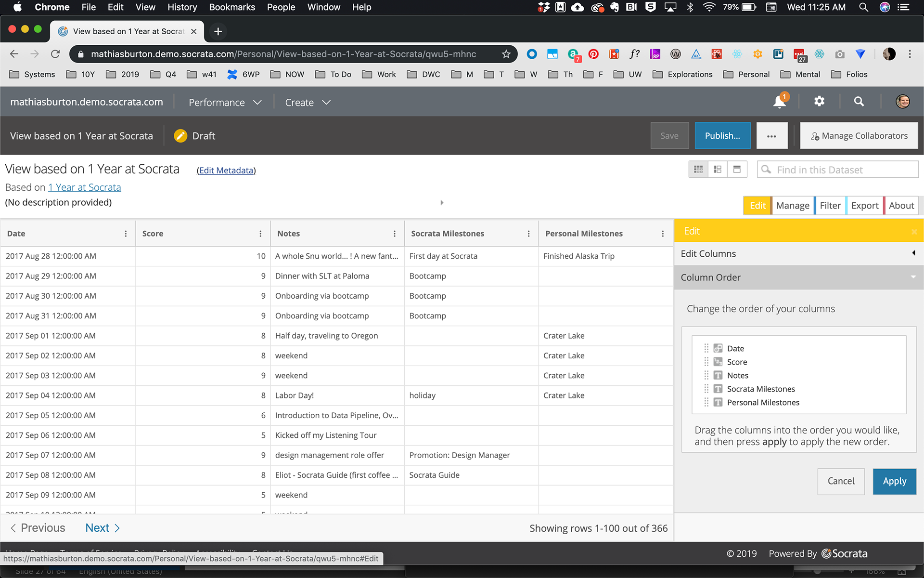Grab the Notes column drag handle
Viewport: 924px width, 578px height.
click(706, 375)
